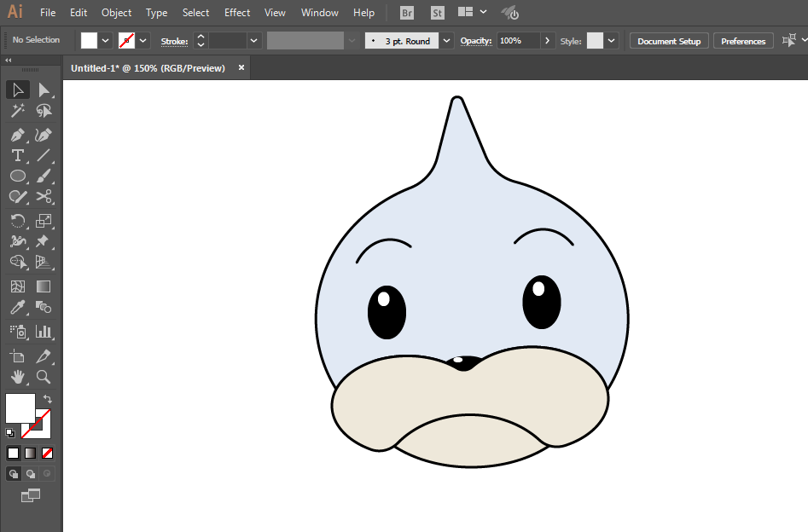Screen dimensions: 808x532
Task: Set paint mode to None
Action: click(x=48, y=453)
